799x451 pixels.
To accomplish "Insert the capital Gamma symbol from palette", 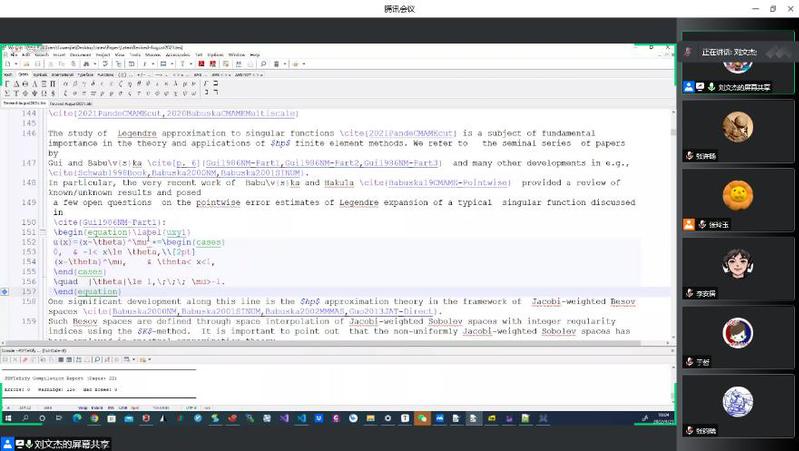I will click(x=8, y=83).
